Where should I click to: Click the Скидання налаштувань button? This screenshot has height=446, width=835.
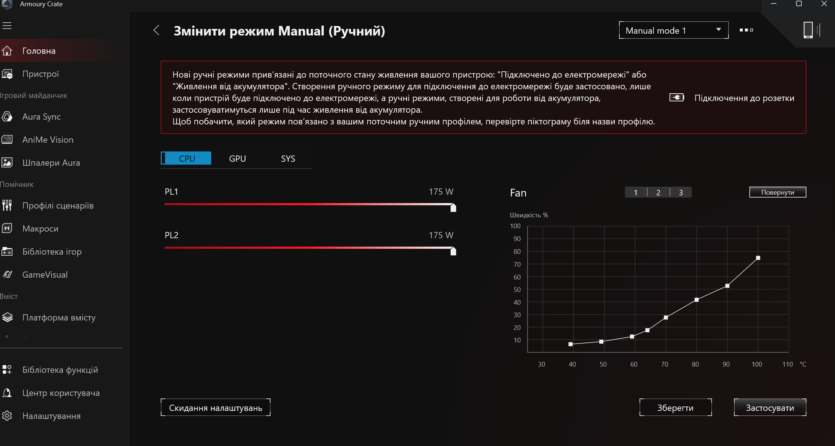[x=216, y=408]
